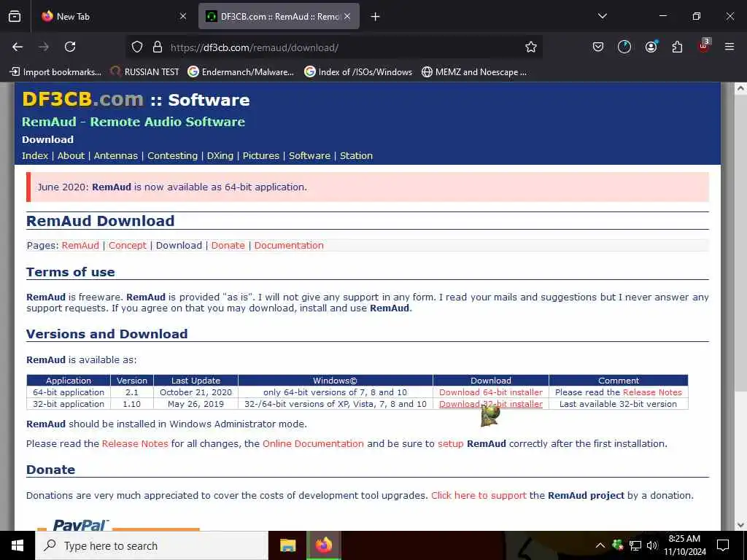
Task: Click the page scrollbar up arrow
Action: pos(740,88)
